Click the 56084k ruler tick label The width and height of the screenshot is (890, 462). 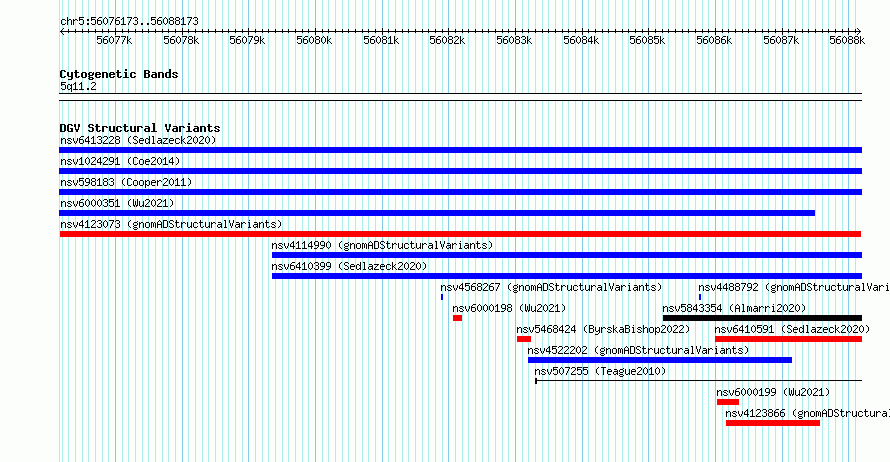[581, 40]
